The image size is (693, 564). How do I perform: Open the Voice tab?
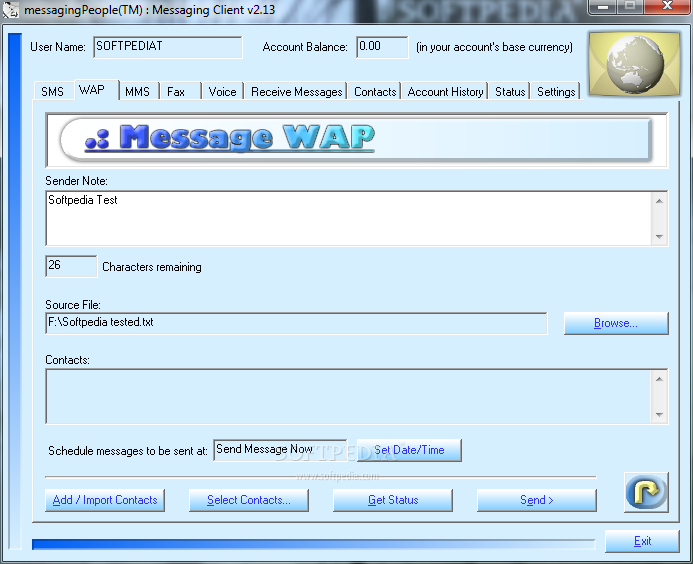click(222, 91)
